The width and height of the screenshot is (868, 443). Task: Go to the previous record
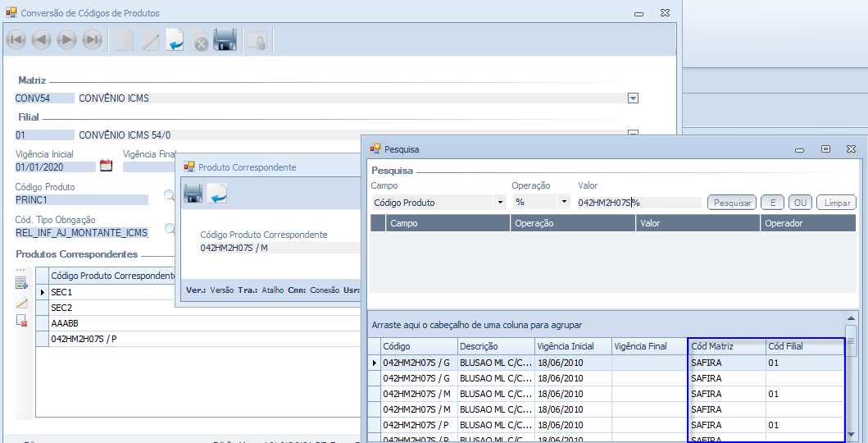click(x=41, y=39)
